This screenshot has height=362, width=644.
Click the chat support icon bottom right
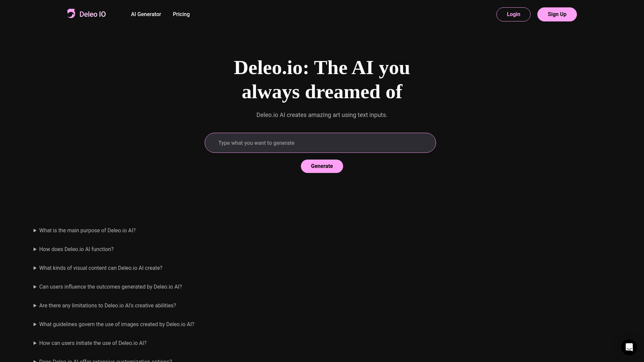click(629, 347)
